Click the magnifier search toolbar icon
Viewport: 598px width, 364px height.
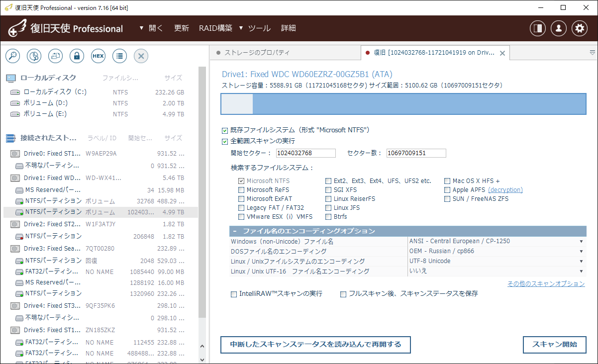click(x=12, y=56)
